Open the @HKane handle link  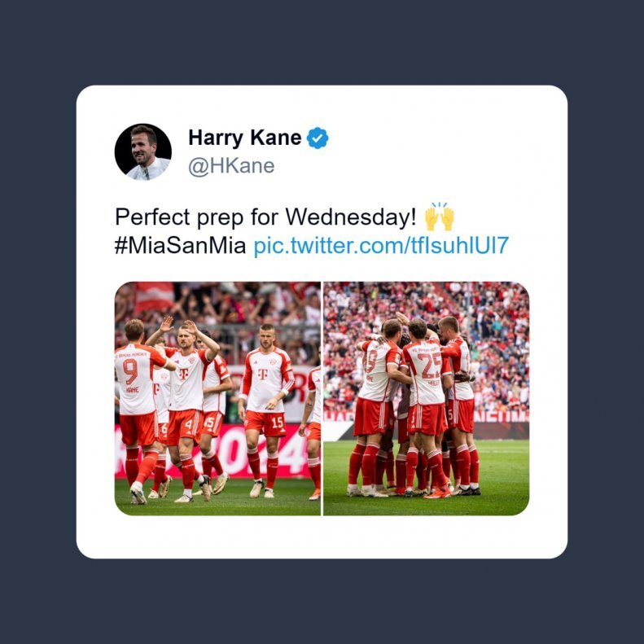click(231, 166)
